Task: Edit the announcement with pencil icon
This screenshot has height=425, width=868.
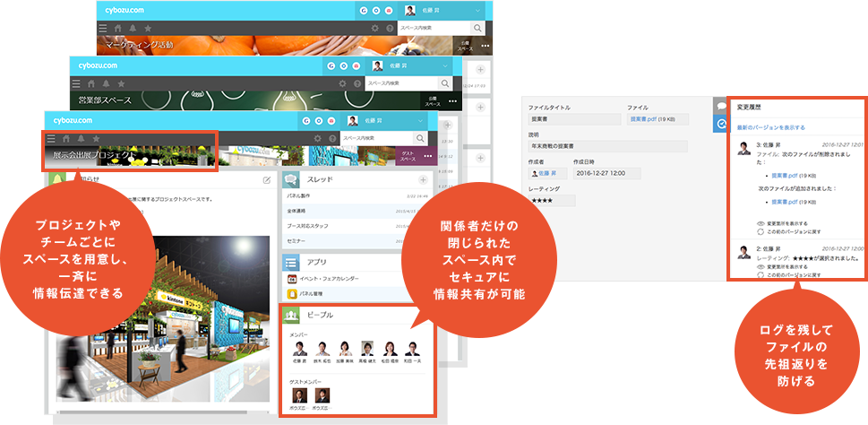Action: pyautogui.click(x=267, y=179)
